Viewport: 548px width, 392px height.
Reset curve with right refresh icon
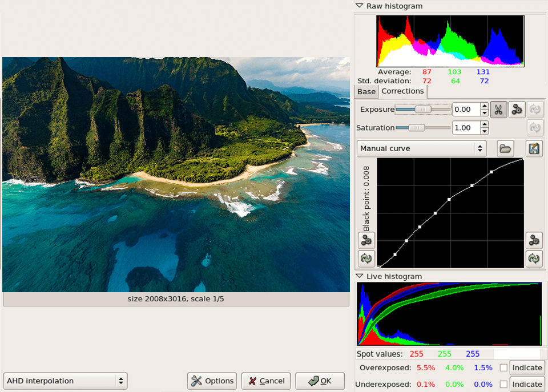(534, 258)
